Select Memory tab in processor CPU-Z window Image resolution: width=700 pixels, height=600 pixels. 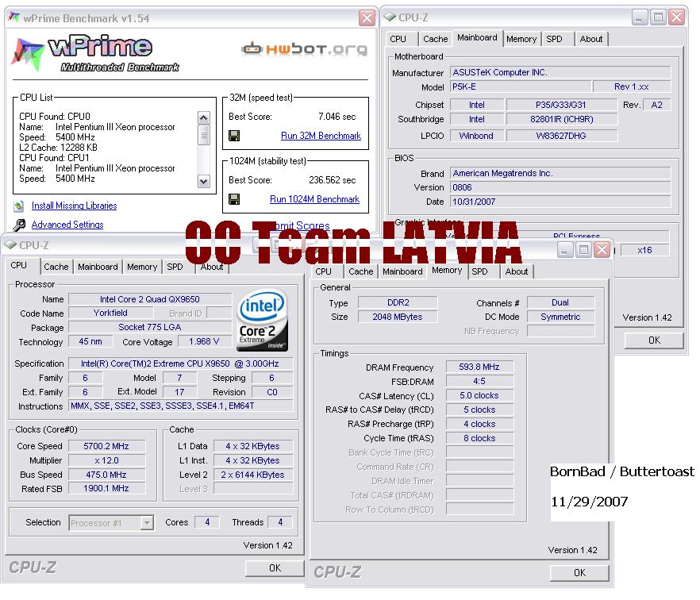pyautogui.click(x=142, y=267)
